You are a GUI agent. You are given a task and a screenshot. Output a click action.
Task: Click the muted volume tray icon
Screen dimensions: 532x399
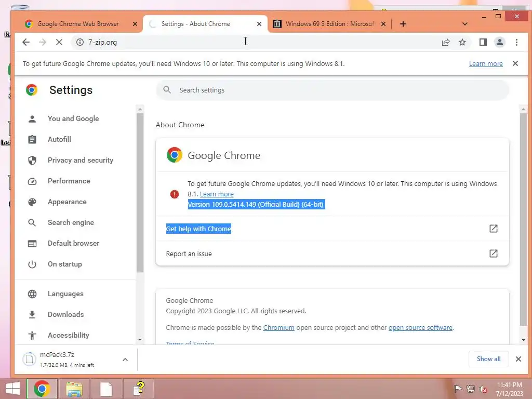[483, 389]
